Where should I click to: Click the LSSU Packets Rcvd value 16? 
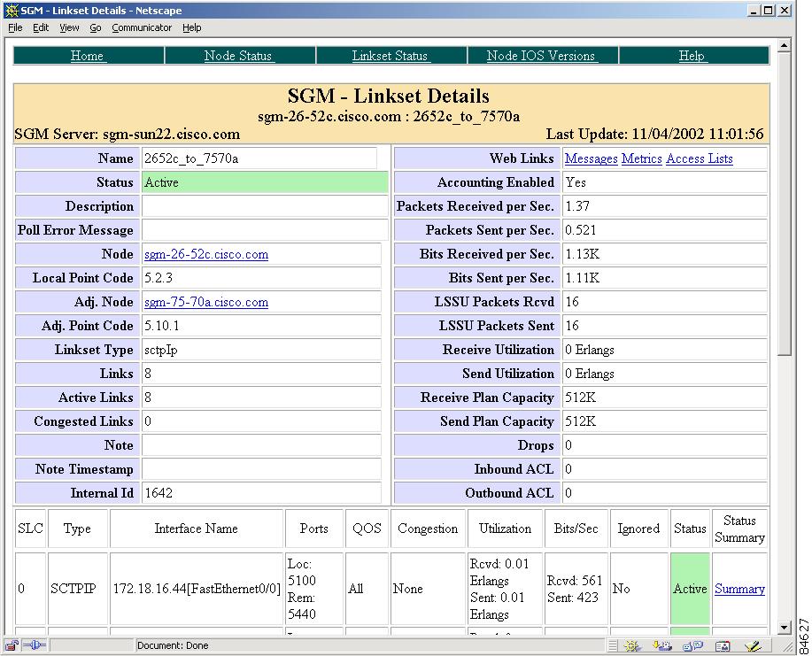pyautogui.click(x=572, y=302)
